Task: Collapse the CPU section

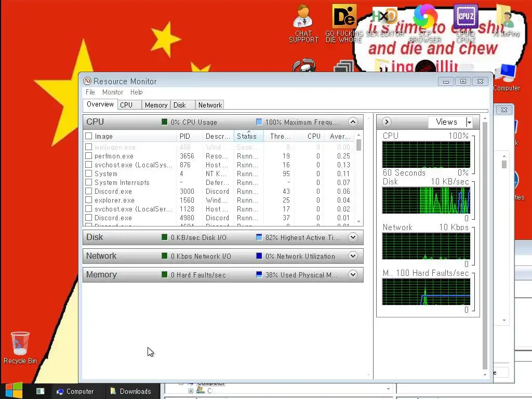Action: pos(353,122)
